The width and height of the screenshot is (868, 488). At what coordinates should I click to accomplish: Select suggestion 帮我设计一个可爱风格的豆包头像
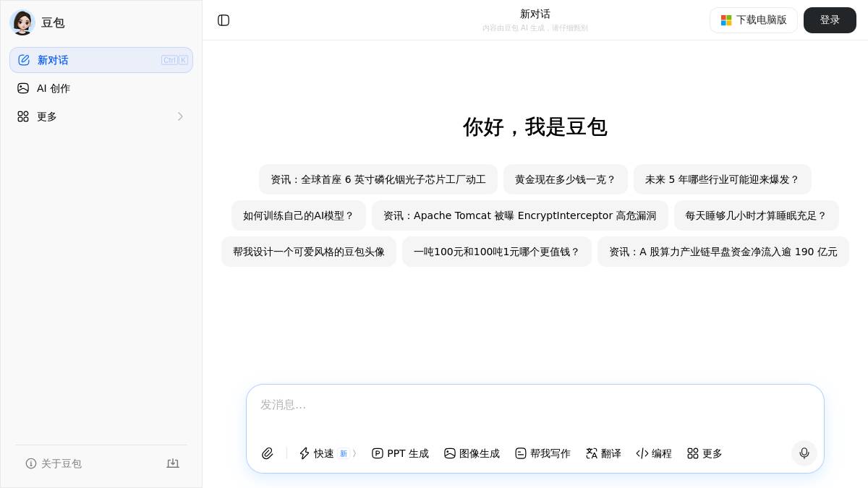309,252
